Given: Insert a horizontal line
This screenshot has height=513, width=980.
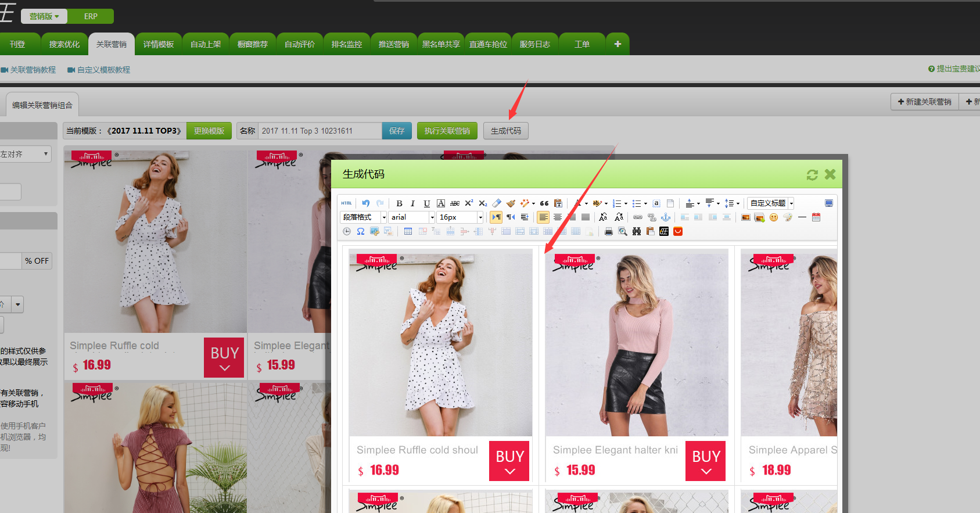Looking at the screenshot, I should [802, 217].
